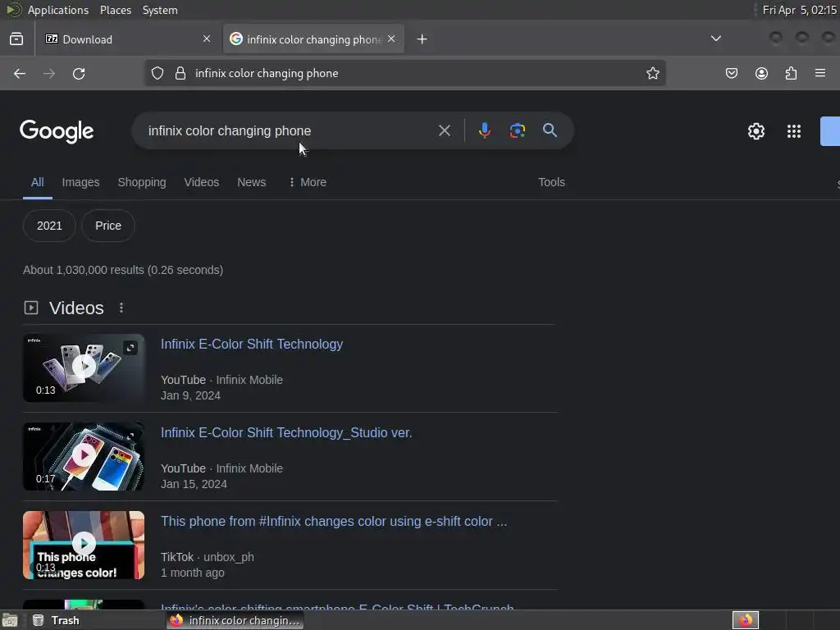
Task: Click the browser address bar
Action: [404, 73]
